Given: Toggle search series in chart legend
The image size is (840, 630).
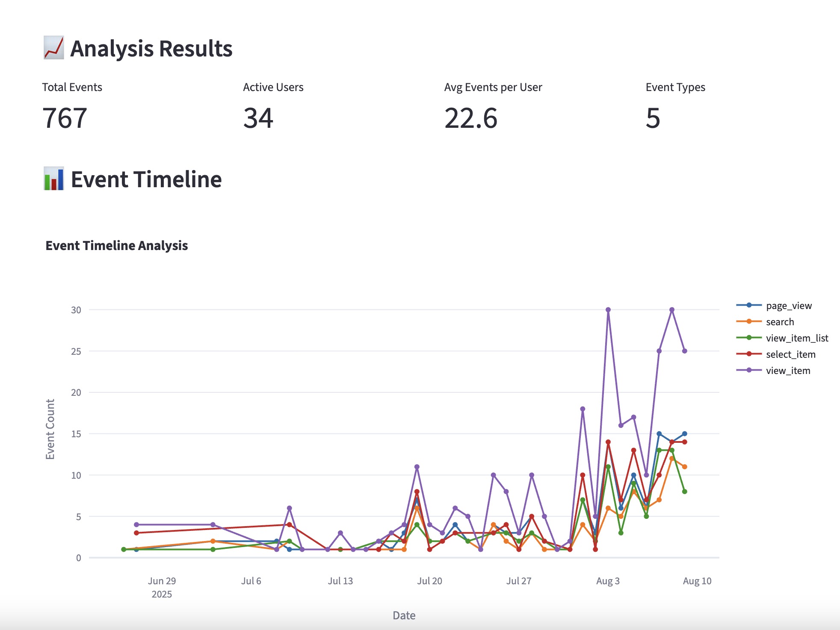Looking at the screenshot, I should pos(780,322).
